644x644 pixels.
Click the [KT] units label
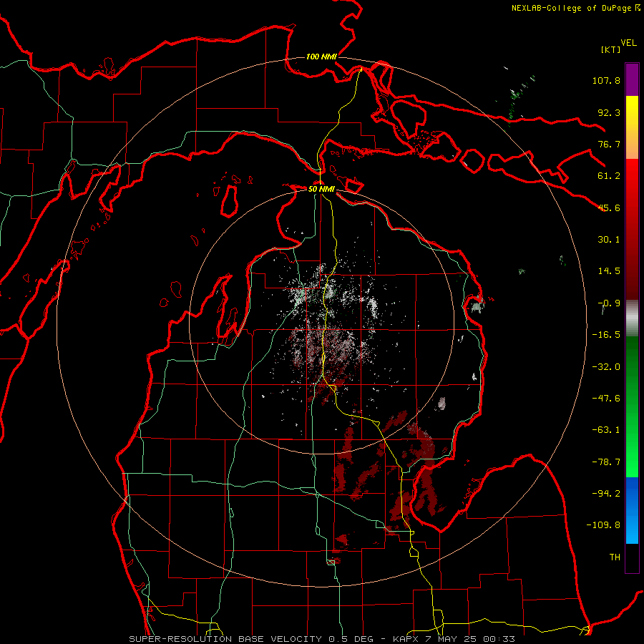(611, 49)
